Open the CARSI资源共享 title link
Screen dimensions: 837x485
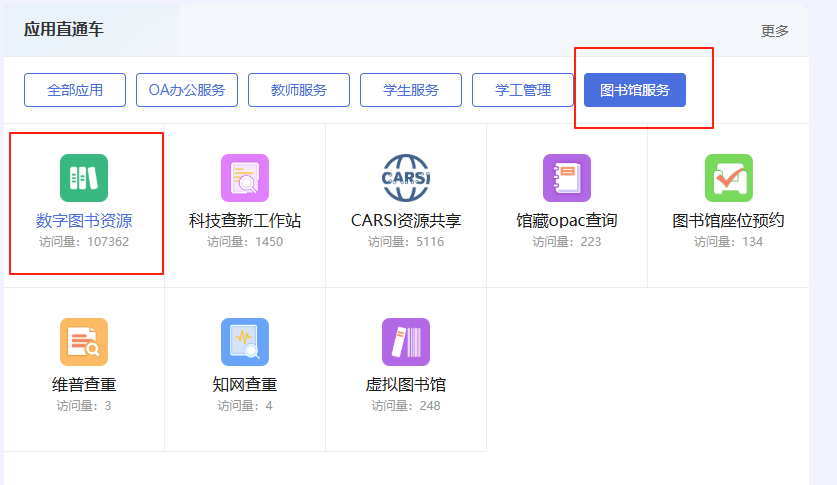(406, 220)
